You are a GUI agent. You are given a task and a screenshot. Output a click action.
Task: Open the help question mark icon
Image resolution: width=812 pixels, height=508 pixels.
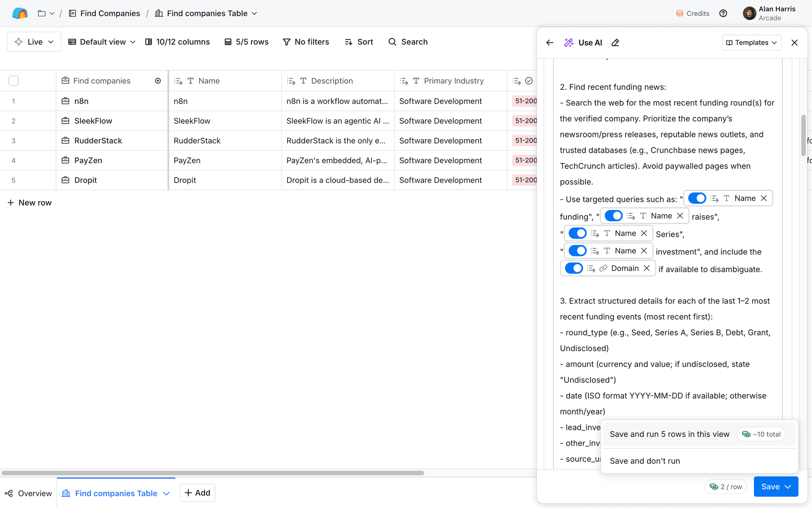coord(723,13)
